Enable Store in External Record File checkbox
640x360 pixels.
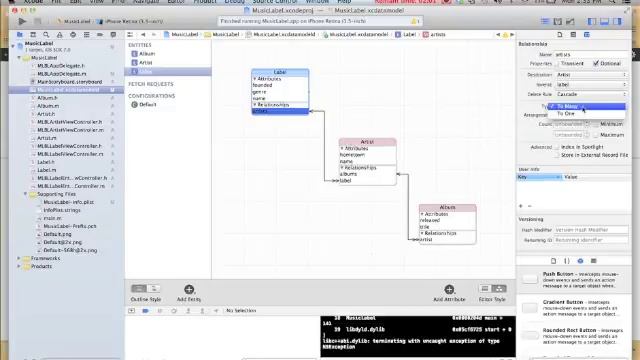coord(557,155)
